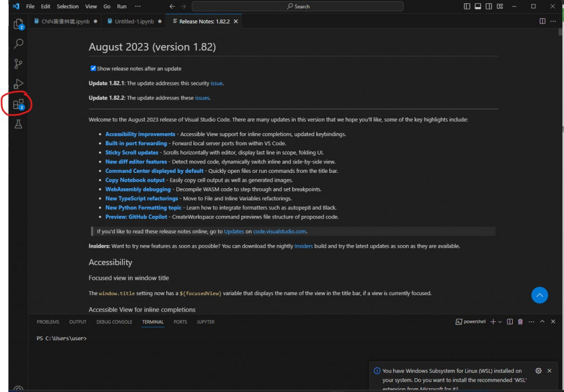Screen dimensions: 564x392
Task: Click the Command Center search box
Action: (297, 7)
